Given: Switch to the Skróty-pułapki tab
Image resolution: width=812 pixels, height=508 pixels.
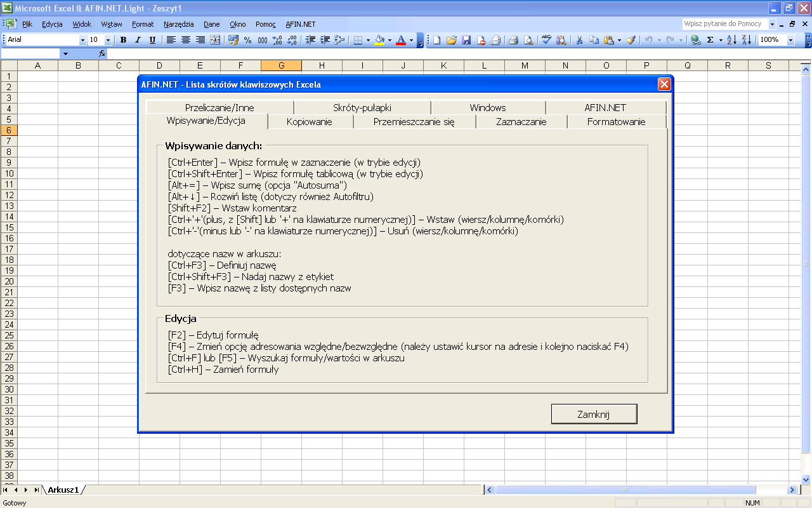Looking at the screenshot, I should [x=362, y=108].
